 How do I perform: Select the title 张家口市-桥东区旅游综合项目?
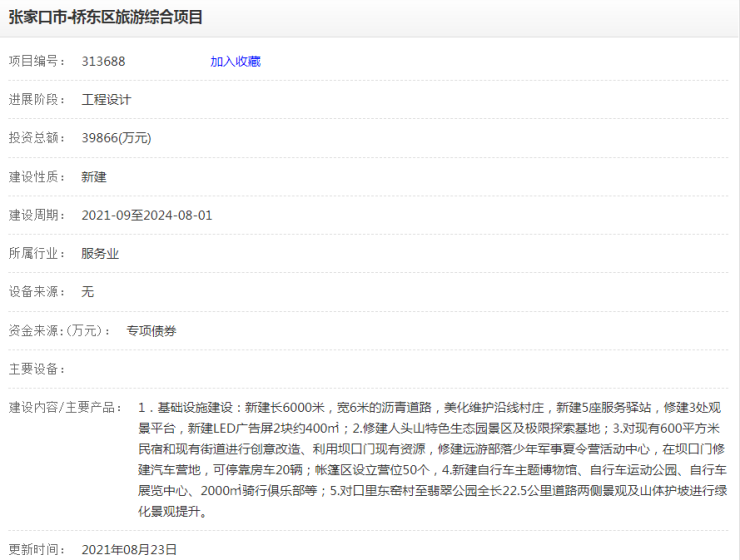tap(106, 17)
